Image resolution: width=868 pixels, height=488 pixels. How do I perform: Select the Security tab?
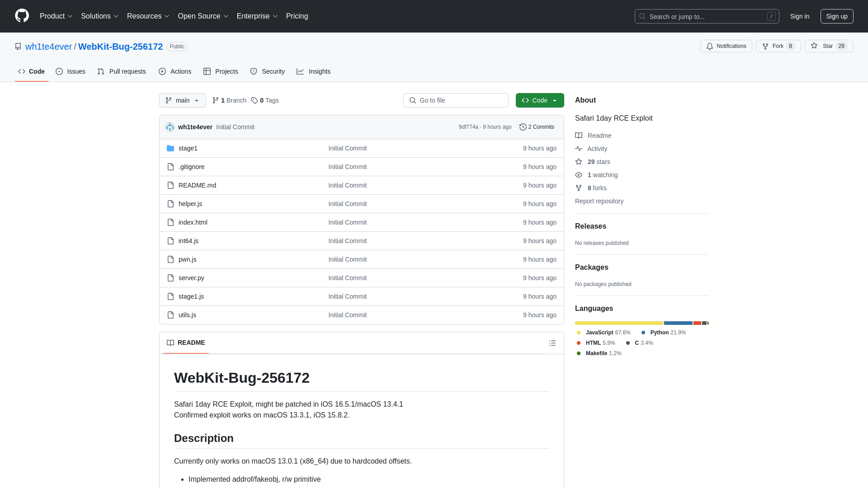(x=268, y=71)
